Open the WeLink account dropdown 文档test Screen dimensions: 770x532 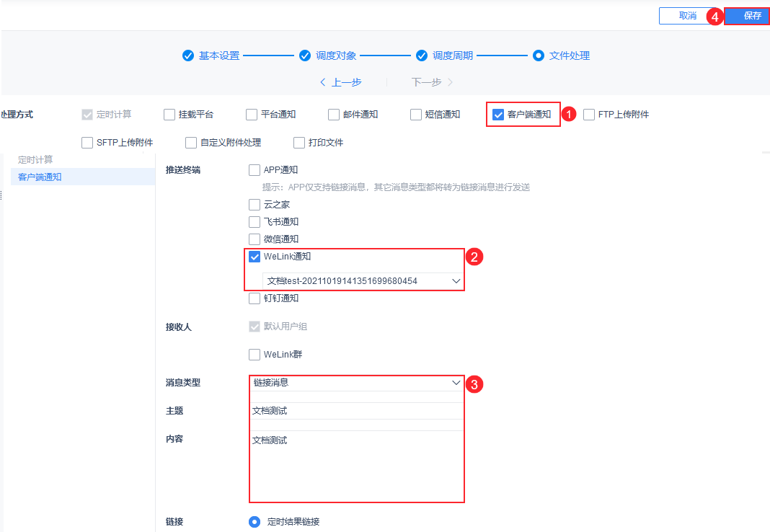[x=363, y=280]
